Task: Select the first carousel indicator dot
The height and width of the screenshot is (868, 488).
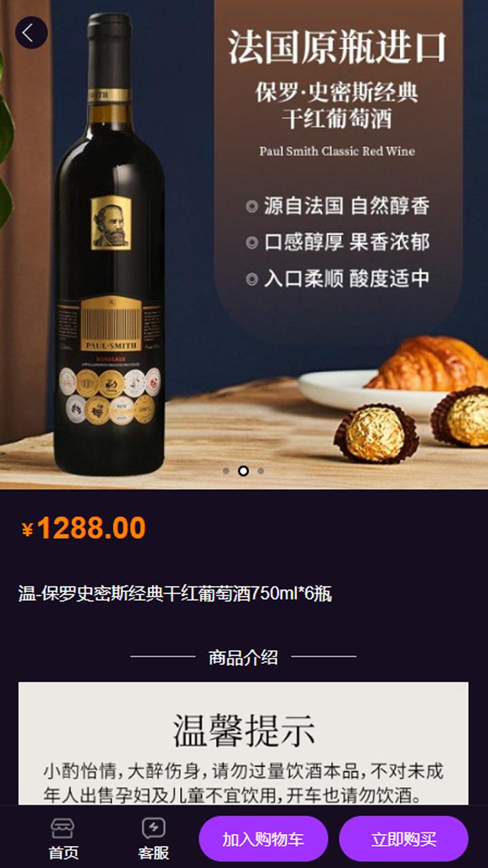Action: click(x=226, y=471)
